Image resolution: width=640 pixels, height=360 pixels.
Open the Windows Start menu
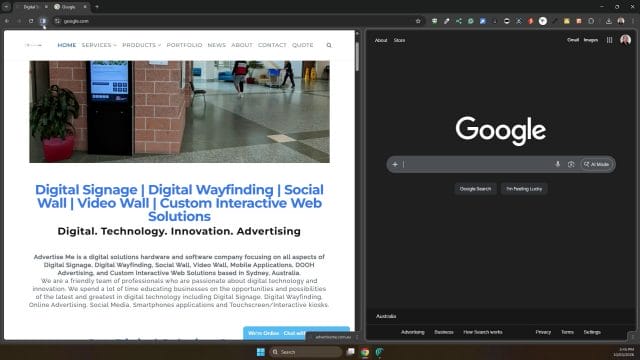260,352
